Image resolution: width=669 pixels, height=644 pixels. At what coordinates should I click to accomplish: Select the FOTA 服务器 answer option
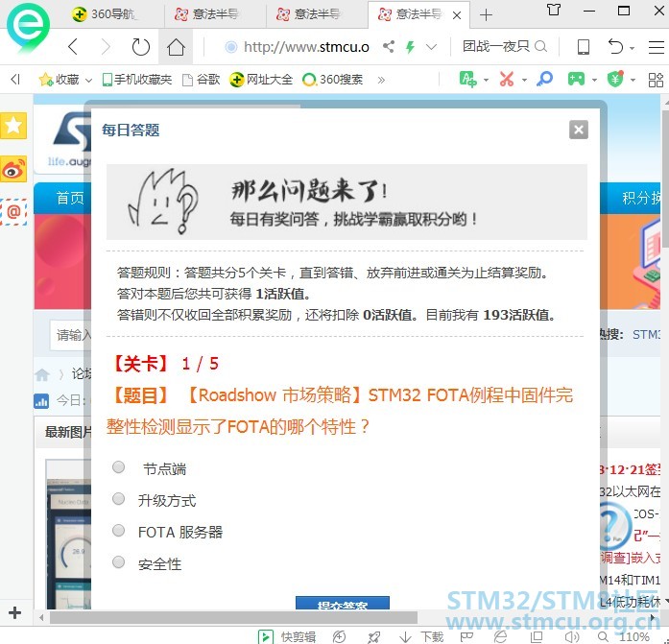[x=118, y=531]
